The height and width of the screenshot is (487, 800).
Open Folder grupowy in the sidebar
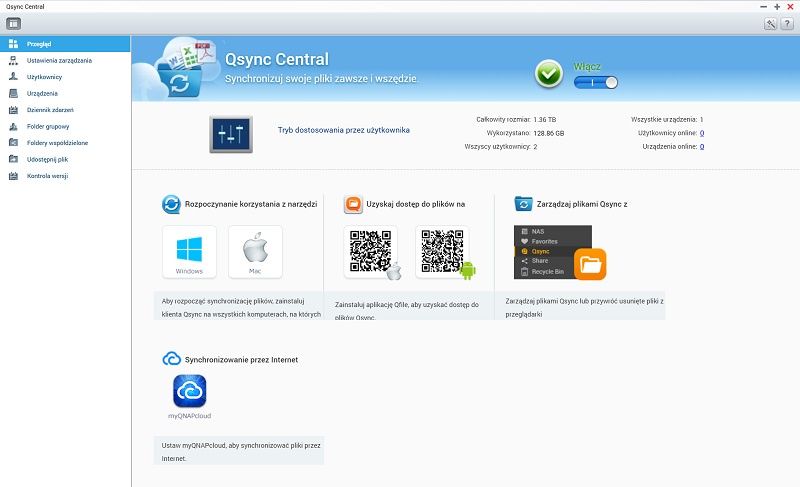point(65,126)
